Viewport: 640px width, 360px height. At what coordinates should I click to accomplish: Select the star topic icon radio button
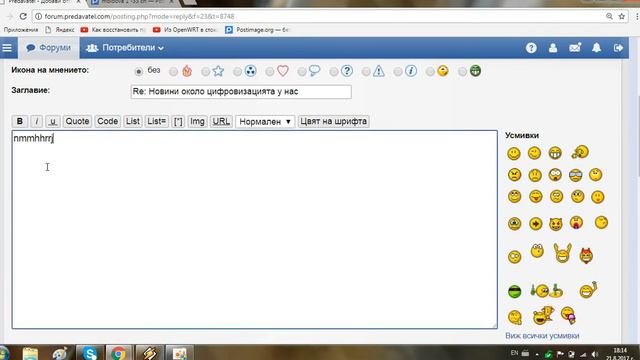(x=205, y=72)
